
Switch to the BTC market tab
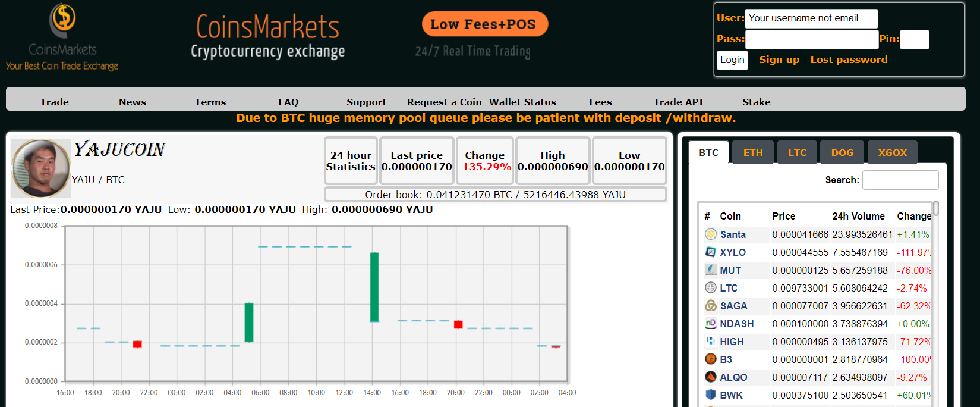[708, 152]
